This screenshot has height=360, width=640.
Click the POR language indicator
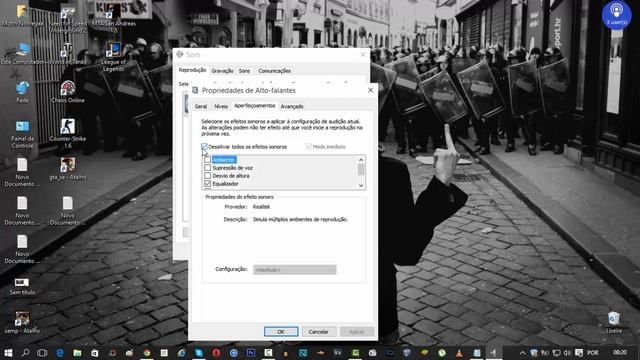(593, 353)
